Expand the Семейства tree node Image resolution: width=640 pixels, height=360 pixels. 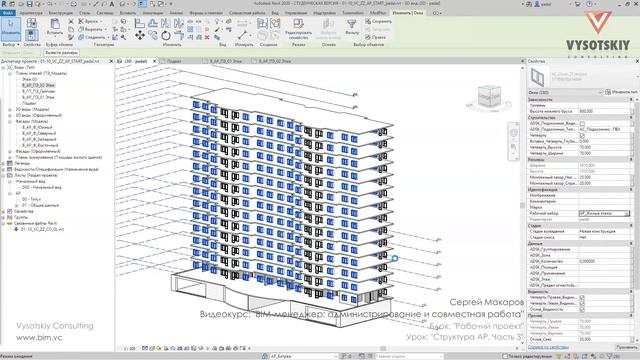tap(4, 211)
